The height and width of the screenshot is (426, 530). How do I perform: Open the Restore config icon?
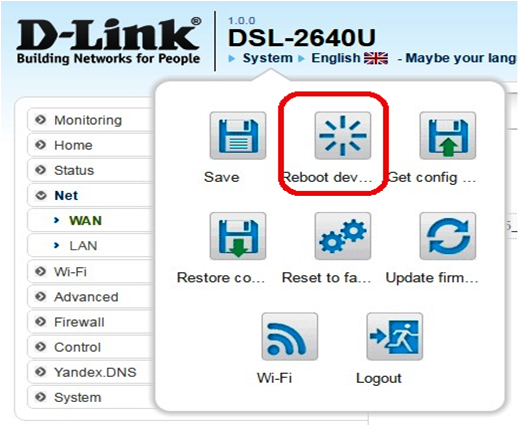238,236
